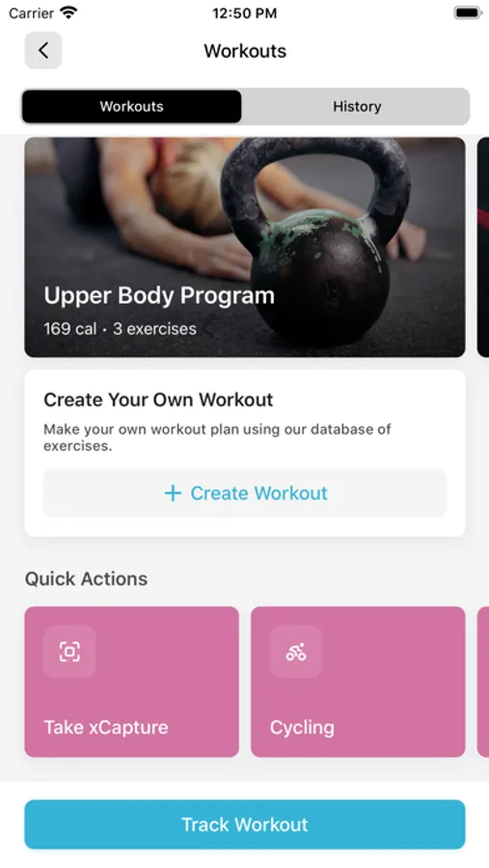
Task: Click the battery indicator icon
Action: 468,13
